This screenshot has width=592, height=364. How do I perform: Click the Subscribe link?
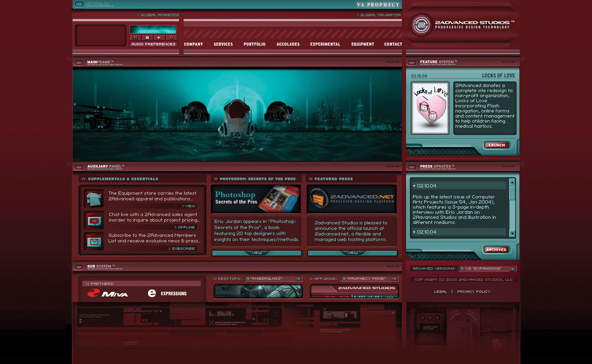click(x=182, y=248)
